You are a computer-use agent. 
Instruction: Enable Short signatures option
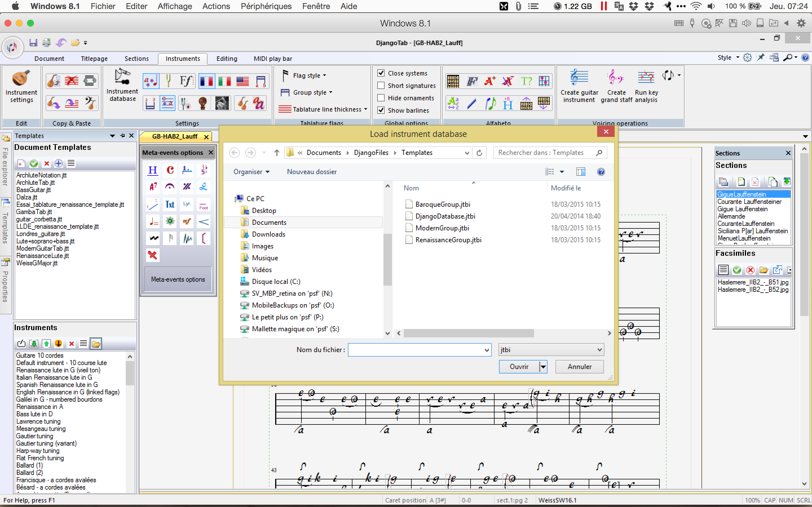click(381, 86)
